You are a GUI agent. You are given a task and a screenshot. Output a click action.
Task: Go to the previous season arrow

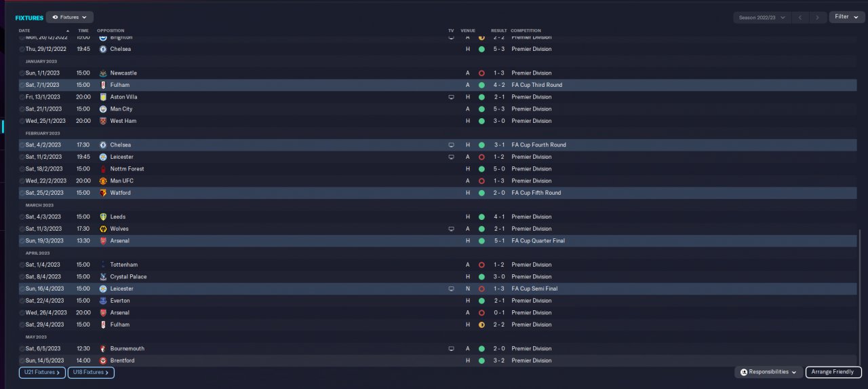[802, 17]
